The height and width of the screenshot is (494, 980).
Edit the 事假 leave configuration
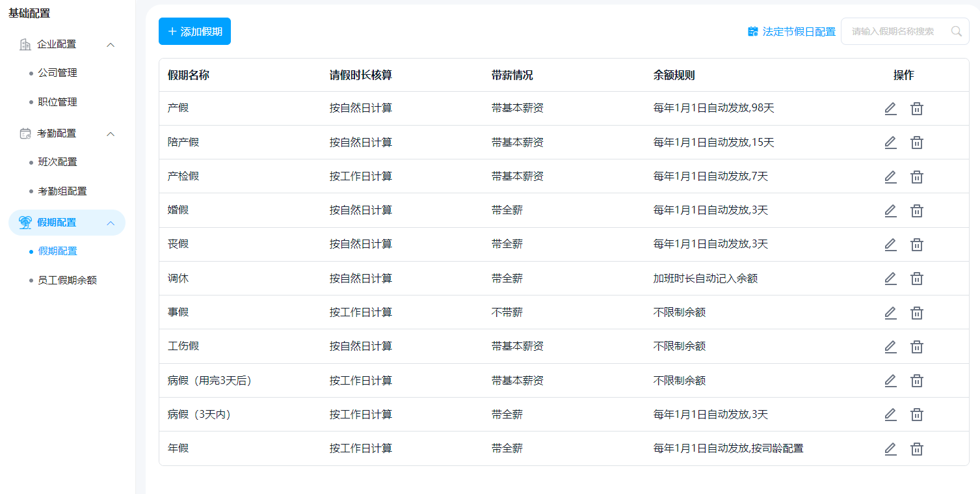click(890, 312)
